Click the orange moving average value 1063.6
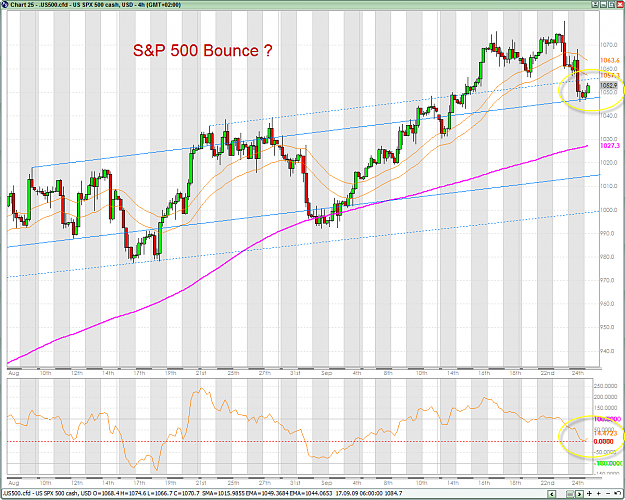The width and height of the screenshot is (625, 500). (610, 61)
